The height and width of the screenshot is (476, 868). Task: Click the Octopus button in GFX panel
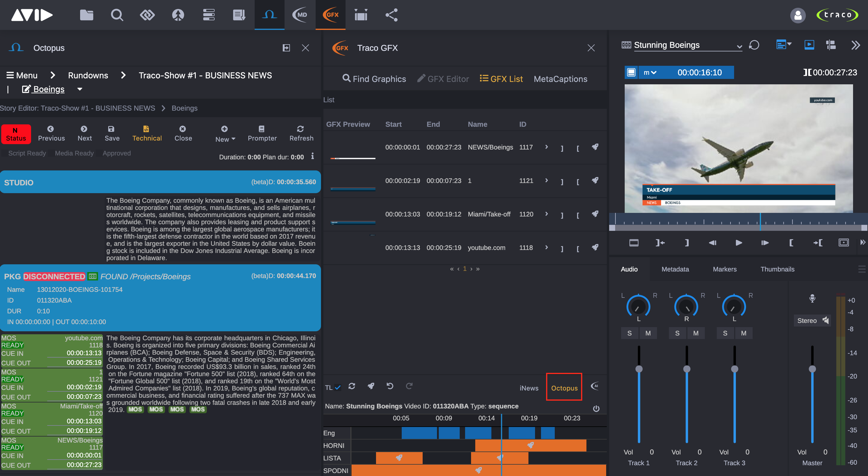563,387
